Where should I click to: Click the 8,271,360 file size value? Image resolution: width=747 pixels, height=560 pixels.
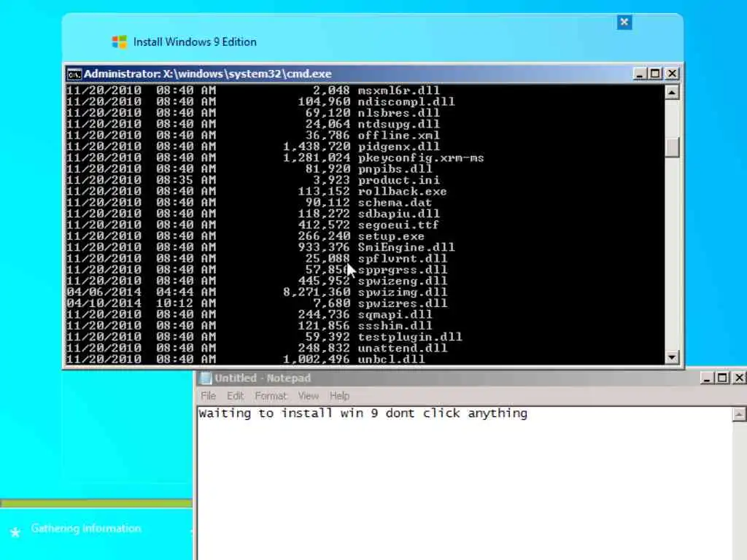[317, 292]
